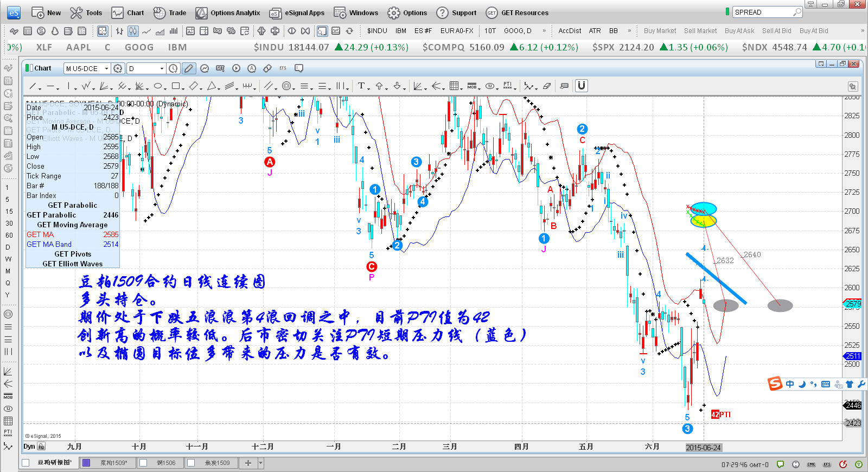The height and width of the screenshot is (472, 868).
Task: Click the Buy At Ask button
Action: click(739, 31)
